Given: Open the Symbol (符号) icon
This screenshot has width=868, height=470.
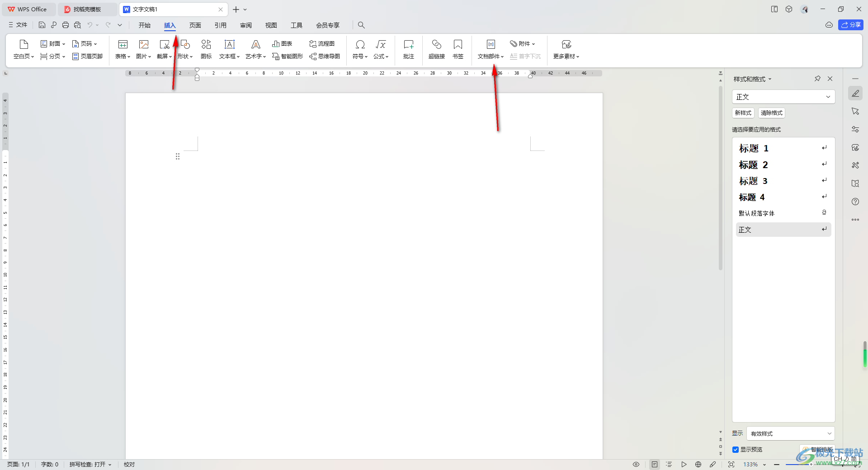Looking at the screenshot, I should point(360,44).
